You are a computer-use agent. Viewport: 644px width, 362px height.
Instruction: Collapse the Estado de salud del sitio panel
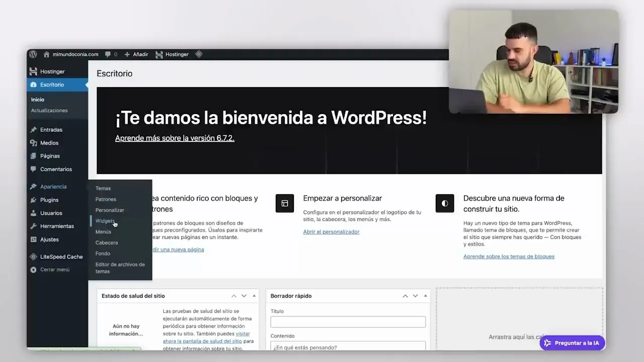tap(254, 296)
